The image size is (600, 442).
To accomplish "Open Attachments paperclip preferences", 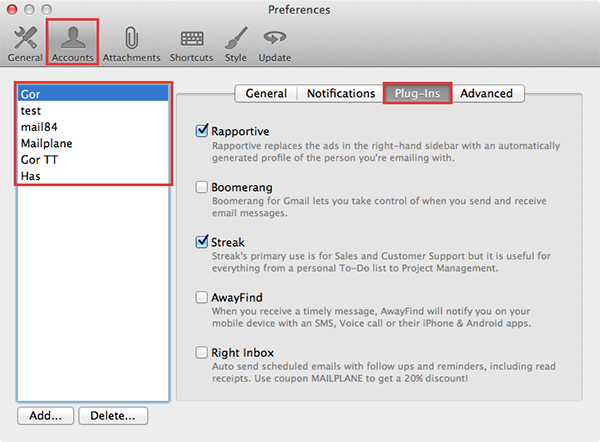I will point(131,43).
